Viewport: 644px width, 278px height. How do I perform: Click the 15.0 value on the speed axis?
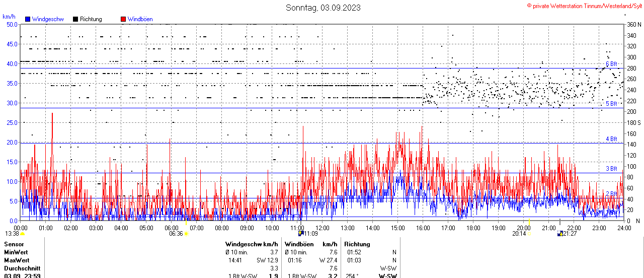[12, 162]
